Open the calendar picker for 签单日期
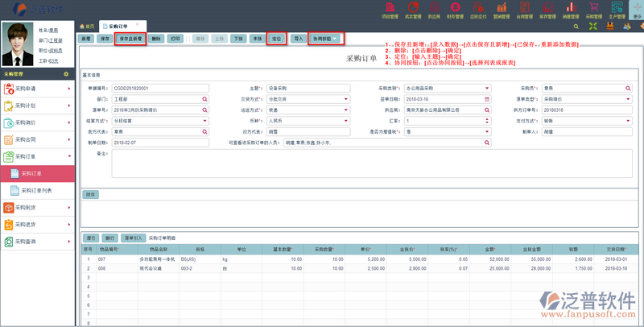644x327 pixels. click(x=486, y=99)
